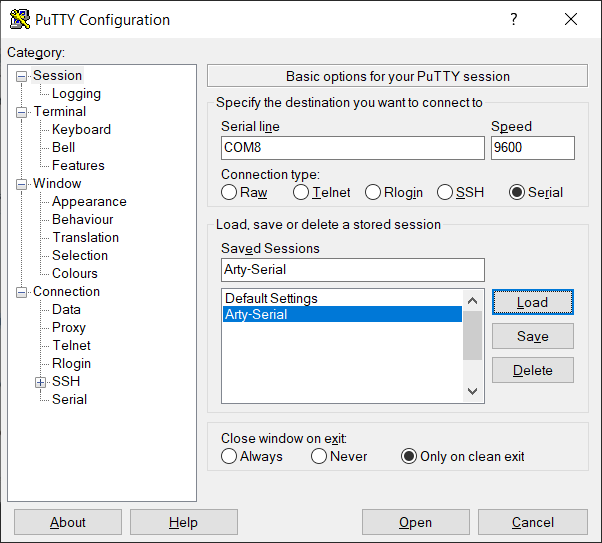Viewport: 602px width, 543px height.
Task: Open the Selection settings category
Action: tap(80, 256)
